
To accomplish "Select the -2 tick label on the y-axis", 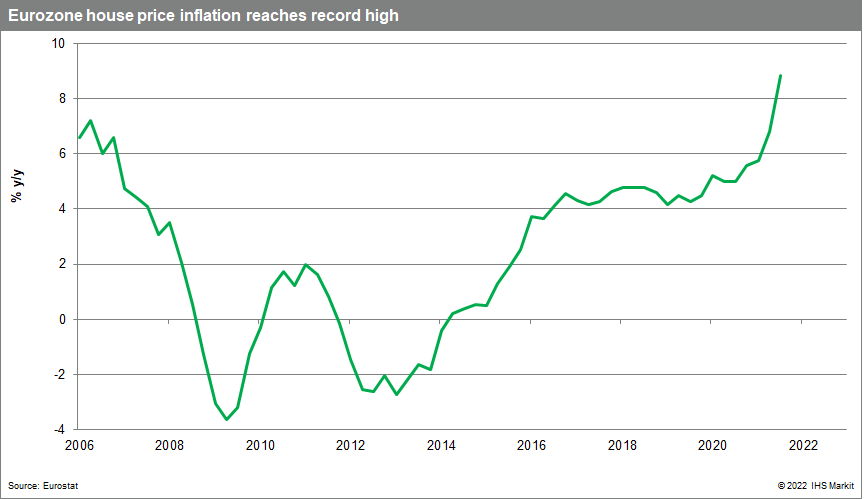I will (x=57, y=375).
